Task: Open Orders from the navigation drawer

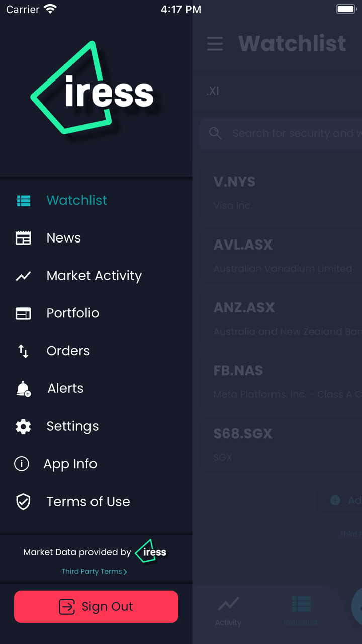Action: pyautogui.click(x=68, y=351)
